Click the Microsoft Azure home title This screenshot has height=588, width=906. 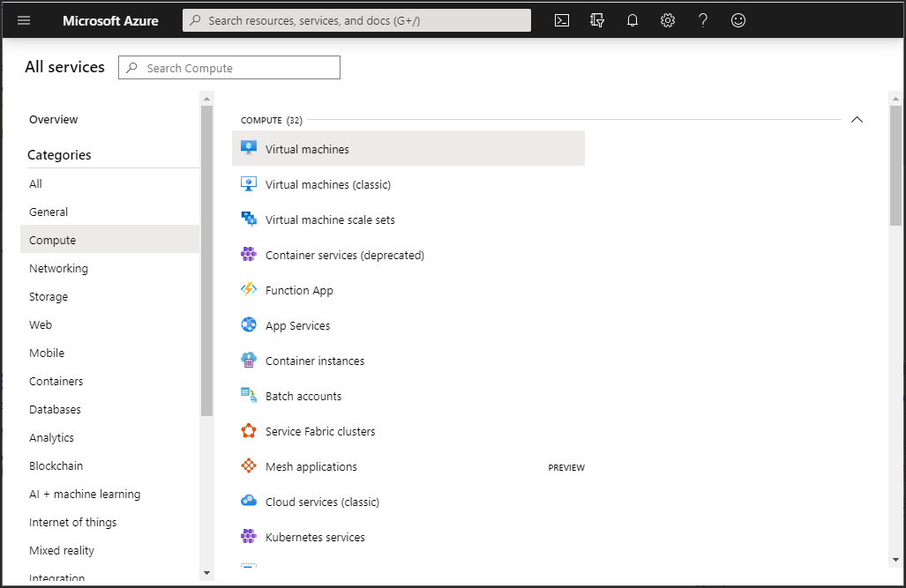pos(110,21)
